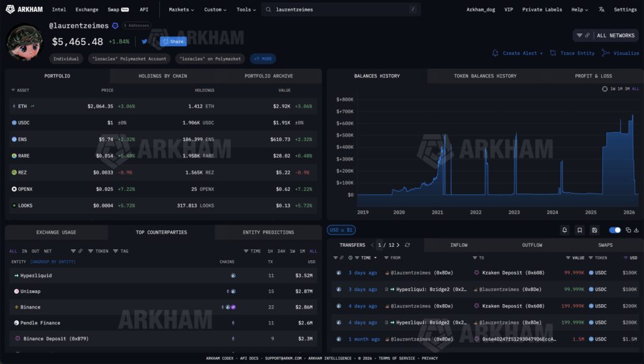The height and width of the screenshot is (364, 644).
Task: Click the refresh icon beside transfers pagination
Action: pos(408,245)
